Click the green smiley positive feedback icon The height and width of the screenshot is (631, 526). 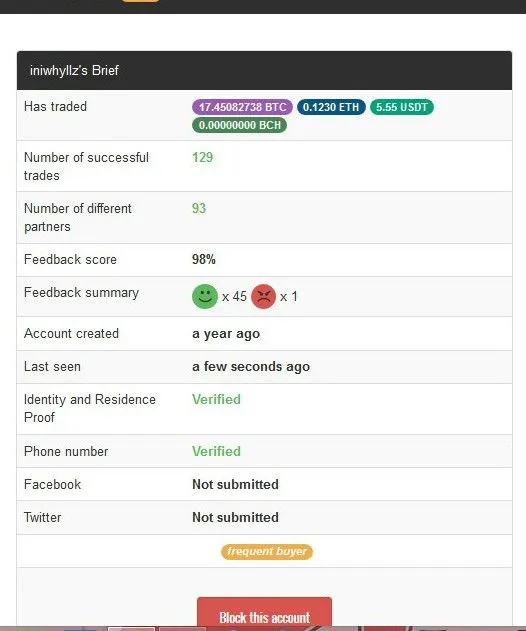tap(205, 297)
